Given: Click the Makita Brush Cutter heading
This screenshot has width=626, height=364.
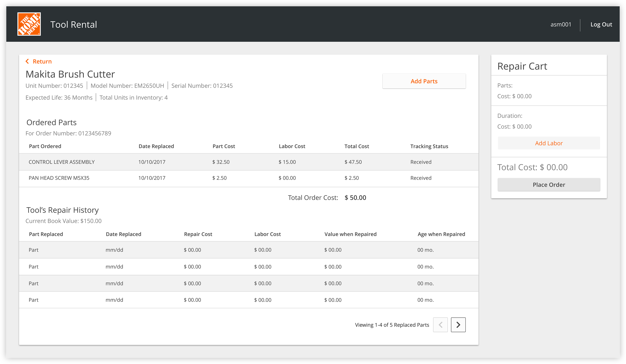Looking at the screenshot, I should pos(70,74).
